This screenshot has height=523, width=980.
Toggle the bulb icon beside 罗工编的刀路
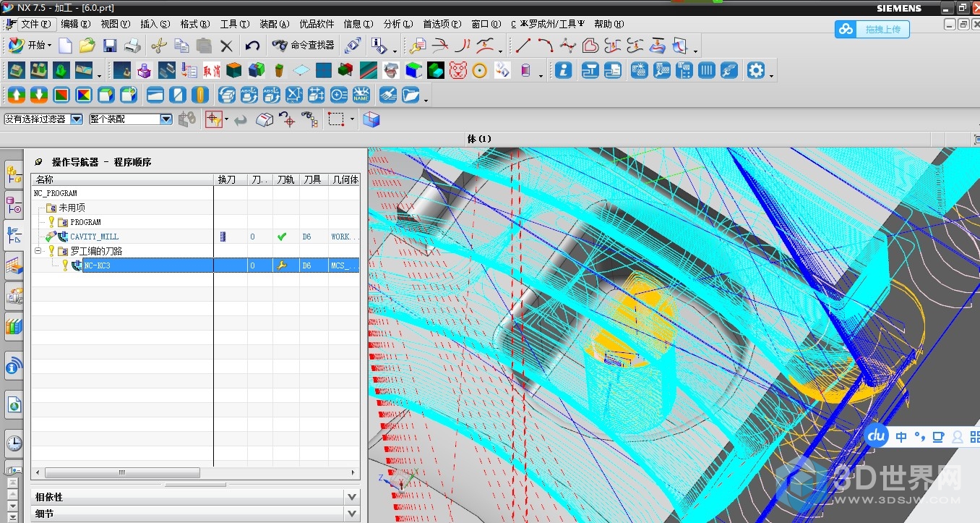pos(51,251)
